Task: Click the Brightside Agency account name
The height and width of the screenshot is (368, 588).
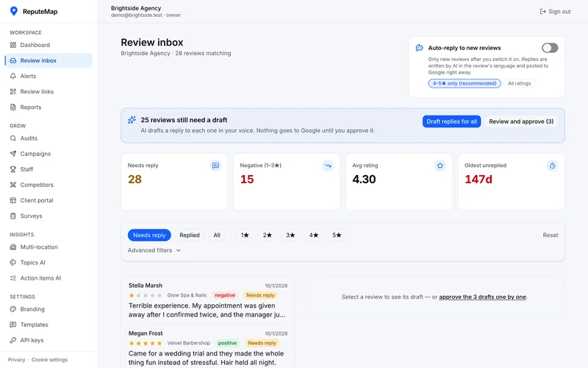Action: [136, 8]
